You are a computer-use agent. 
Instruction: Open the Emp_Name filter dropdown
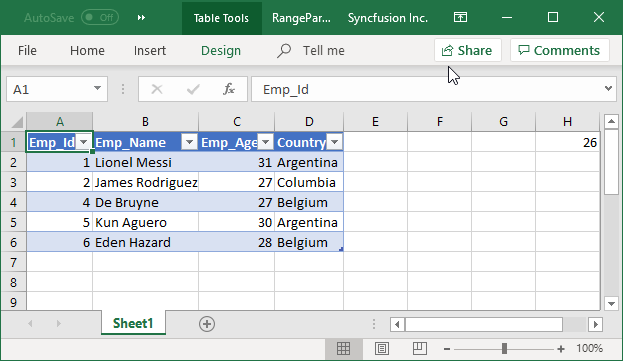click(190, 142)
